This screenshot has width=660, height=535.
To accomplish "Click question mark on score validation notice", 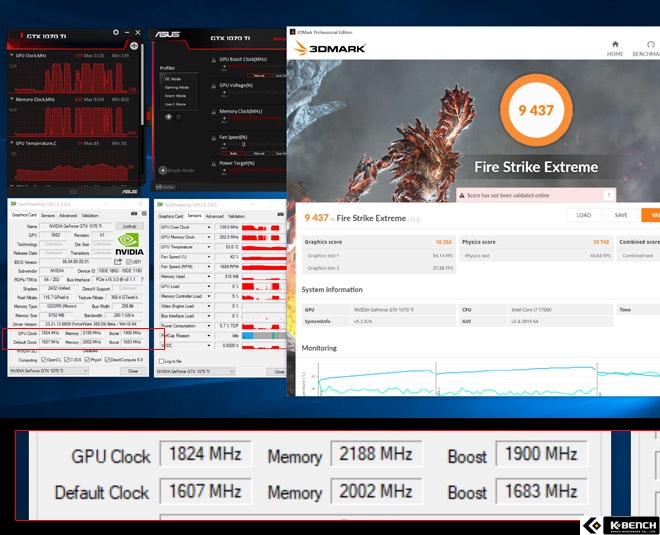I will point(608,195).
